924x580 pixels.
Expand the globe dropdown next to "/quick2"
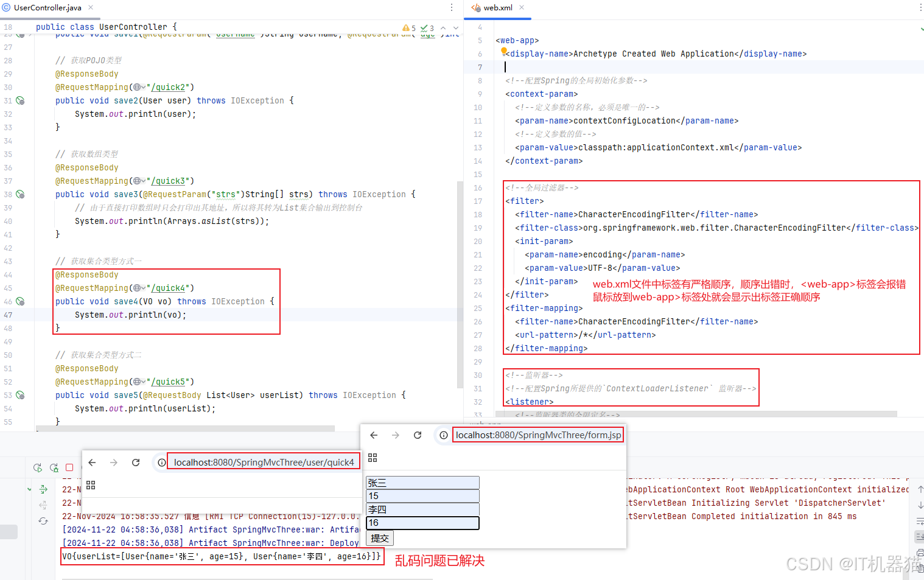tap(139, 87)
